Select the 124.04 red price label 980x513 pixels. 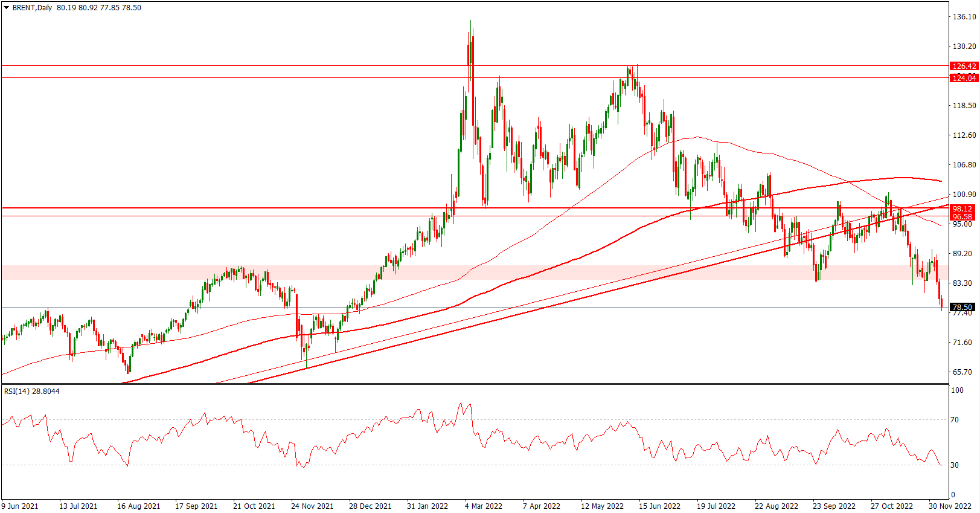964,78
